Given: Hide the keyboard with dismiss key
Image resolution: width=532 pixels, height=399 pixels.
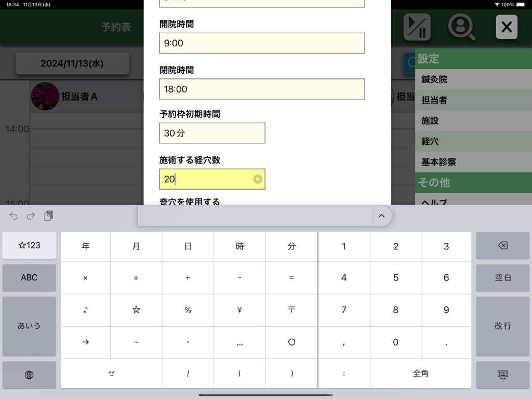Looking at the screenshot, I should 502,375.
